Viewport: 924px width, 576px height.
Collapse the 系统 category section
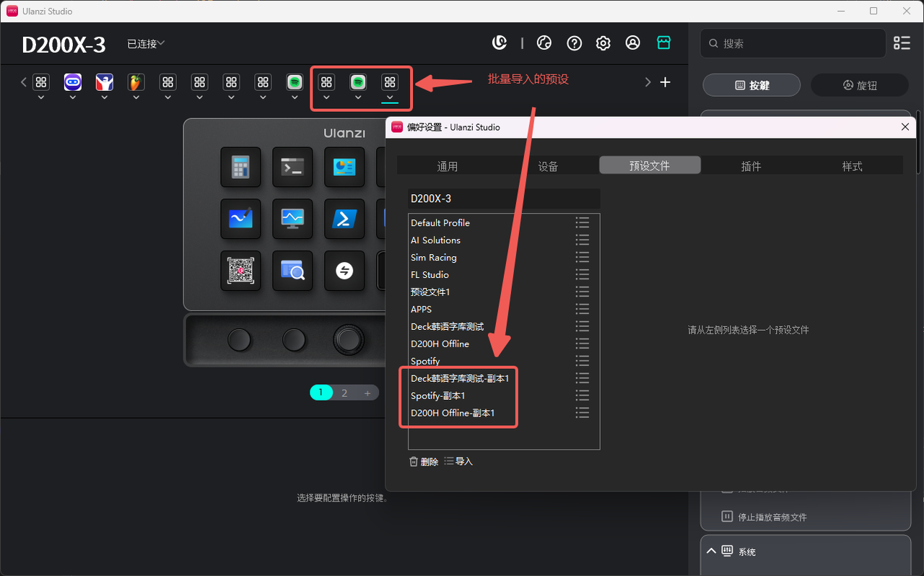pos(712,551)
